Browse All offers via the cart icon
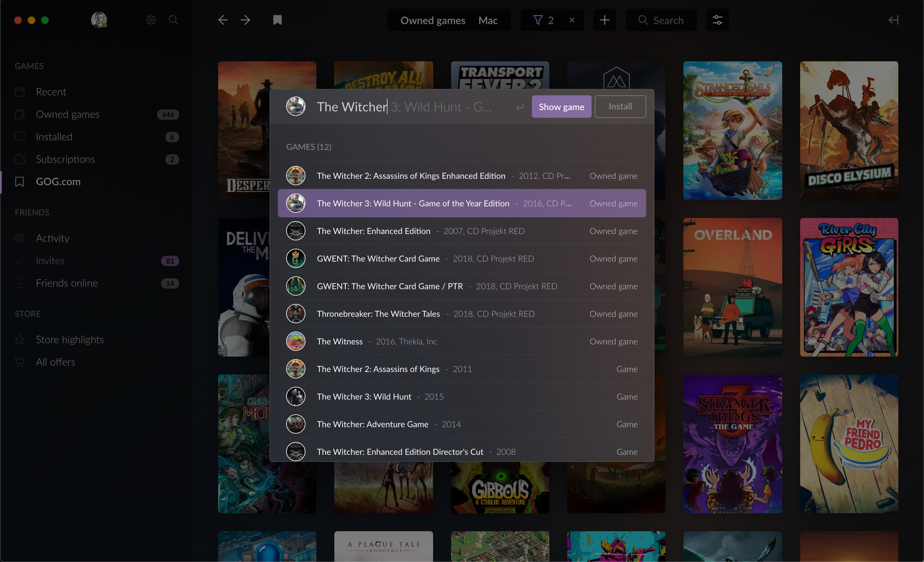This screenshot has width=924, height=562. 20,362
